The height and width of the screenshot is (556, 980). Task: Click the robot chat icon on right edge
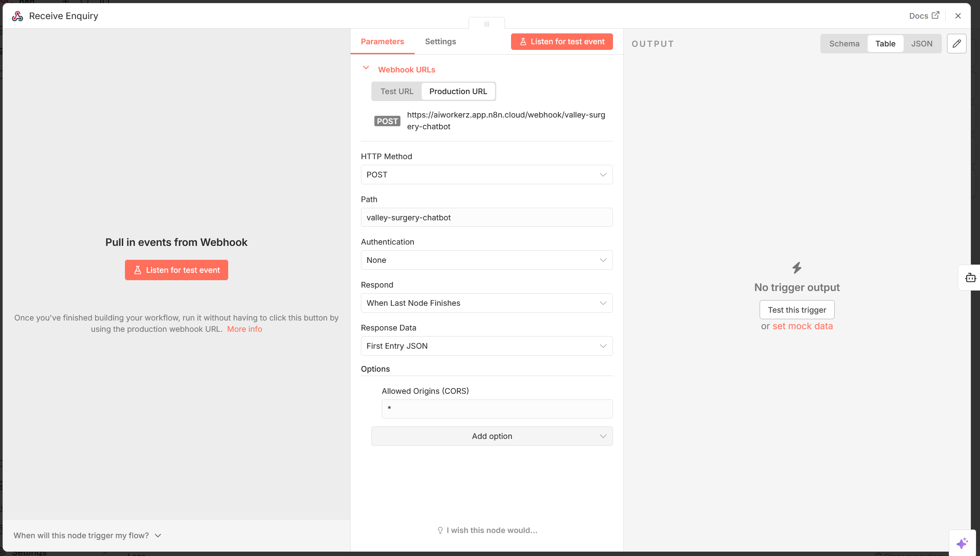coord(970,278)
